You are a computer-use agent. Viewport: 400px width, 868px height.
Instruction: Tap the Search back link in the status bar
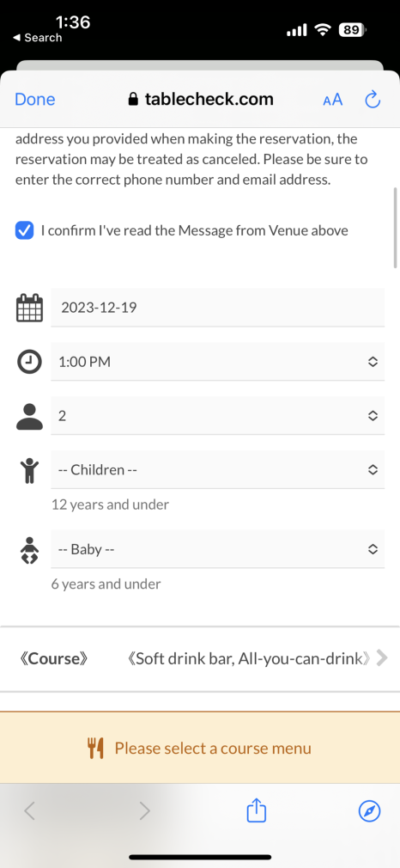pos(37,38)
